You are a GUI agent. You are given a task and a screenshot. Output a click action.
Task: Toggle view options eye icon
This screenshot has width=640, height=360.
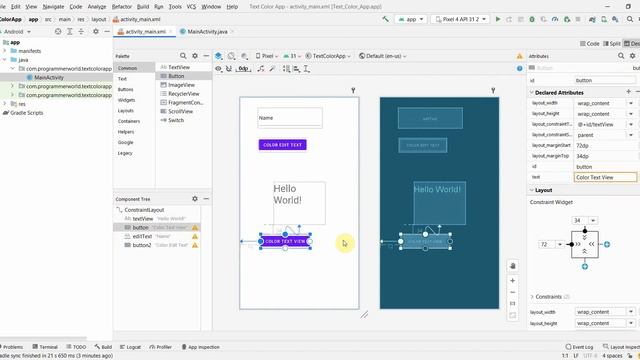[x=218, y=69]
